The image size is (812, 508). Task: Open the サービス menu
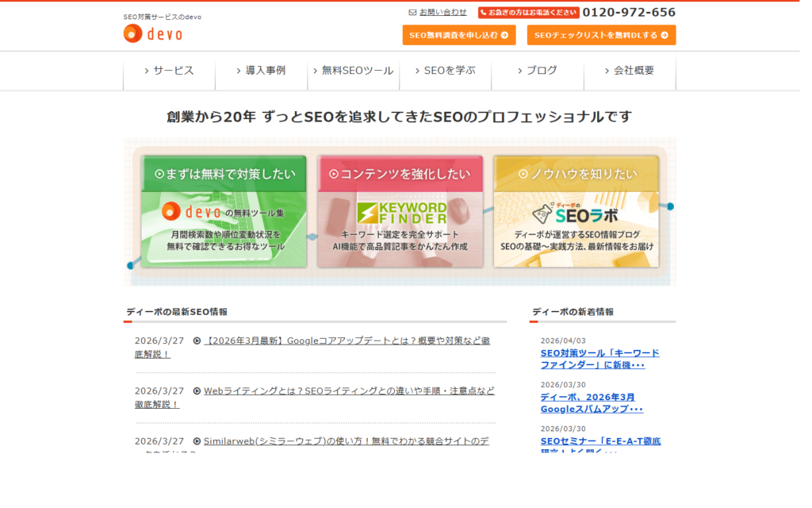(169, 71)
